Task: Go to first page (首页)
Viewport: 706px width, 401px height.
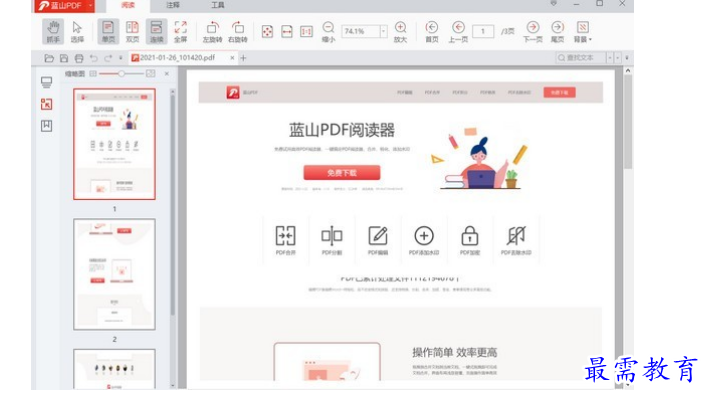Action: (x=432, y=32)
